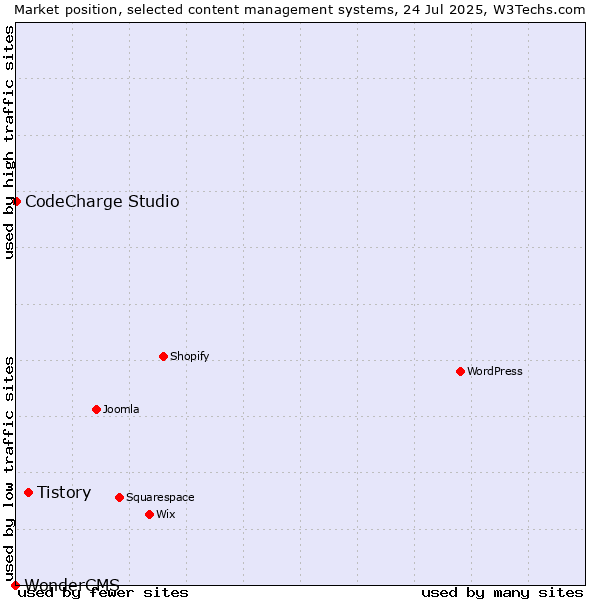Screen dimensions: 600x600
Task: Click the 'used by high traffic sites' axis label
Action: pyautogui.click(x=8, y=142)
